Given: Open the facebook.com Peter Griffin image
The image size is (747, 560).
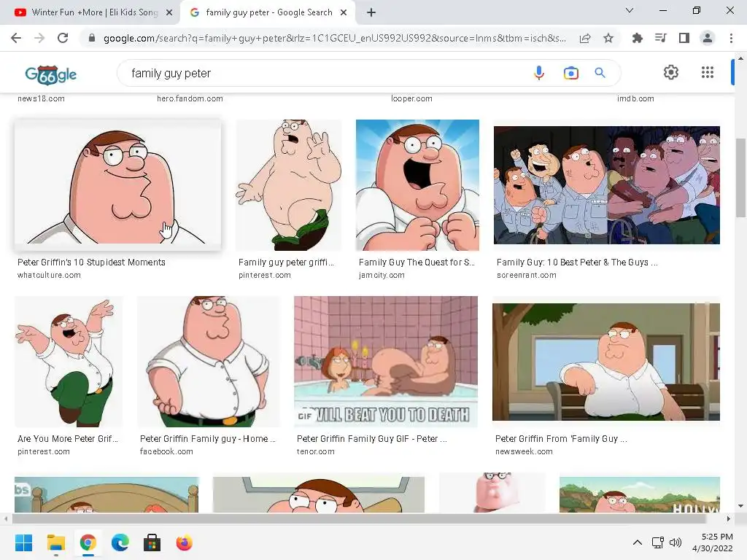Looking at the screenshot, I should pyautogui.click(x=209, y=362).
